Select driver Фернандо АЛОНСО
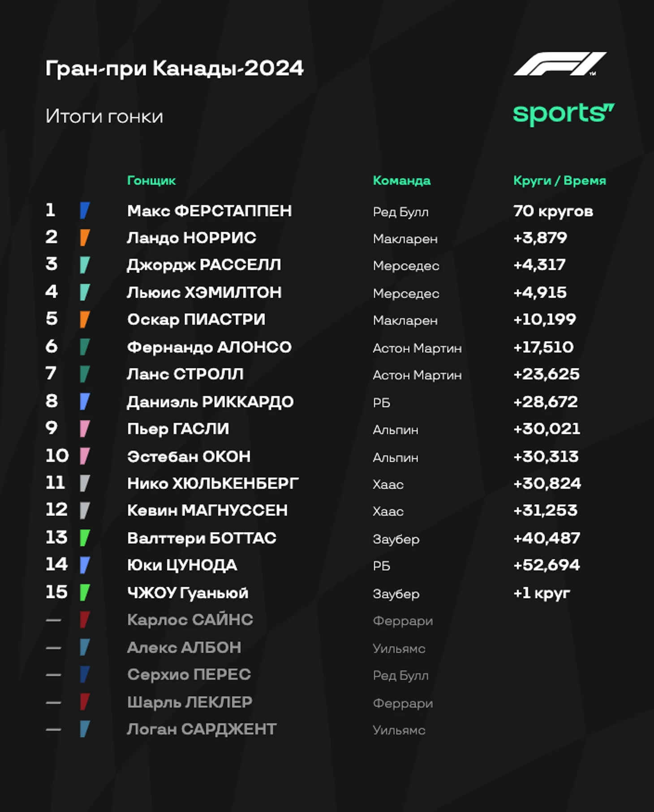This screenshot has width=654, height=812. point(209,347)
